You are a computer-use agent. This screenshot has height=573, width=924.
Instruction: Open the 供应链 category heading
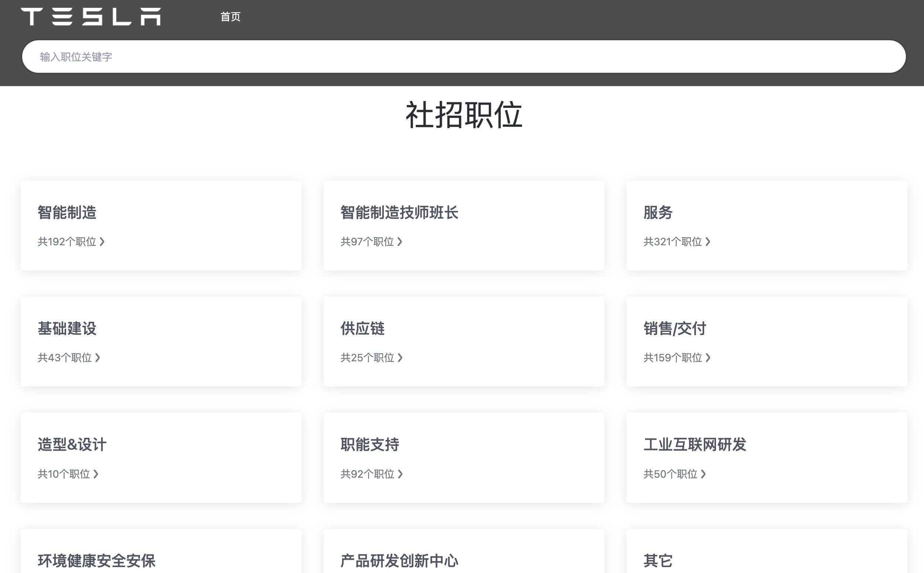[x=362, y=328]
